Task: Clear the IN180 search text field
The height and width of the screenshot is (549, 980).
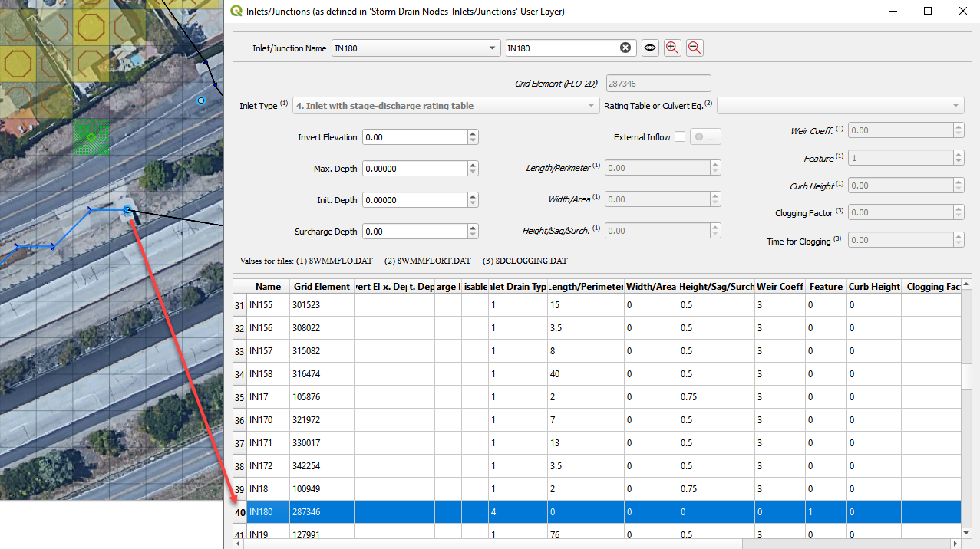Action: 625,48
